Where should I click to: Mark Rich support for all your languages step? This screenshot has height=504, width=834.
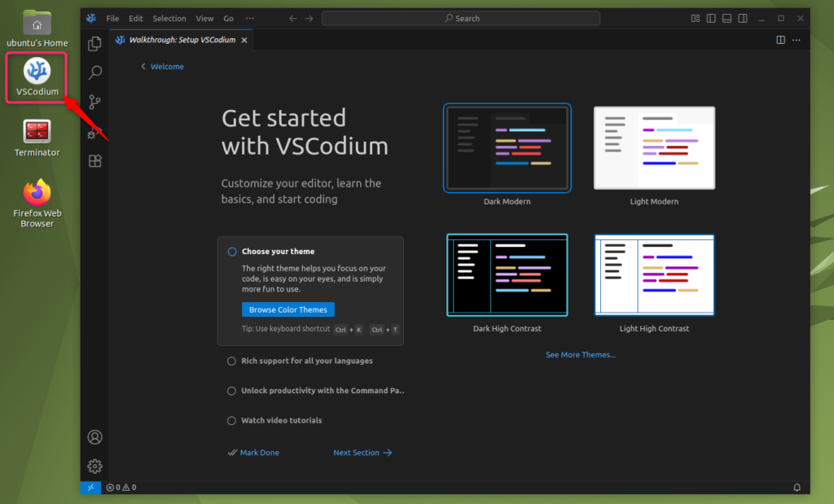pyautogui.click(x=232, y=361)
